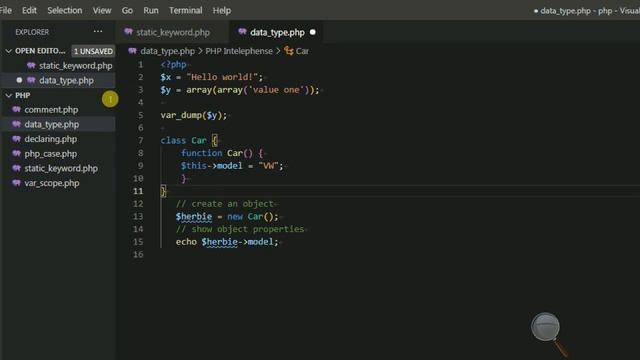This screenshot has height=360, width=640.
Task: Click $this->model assignment on line 9
Action: click(232, 166)
